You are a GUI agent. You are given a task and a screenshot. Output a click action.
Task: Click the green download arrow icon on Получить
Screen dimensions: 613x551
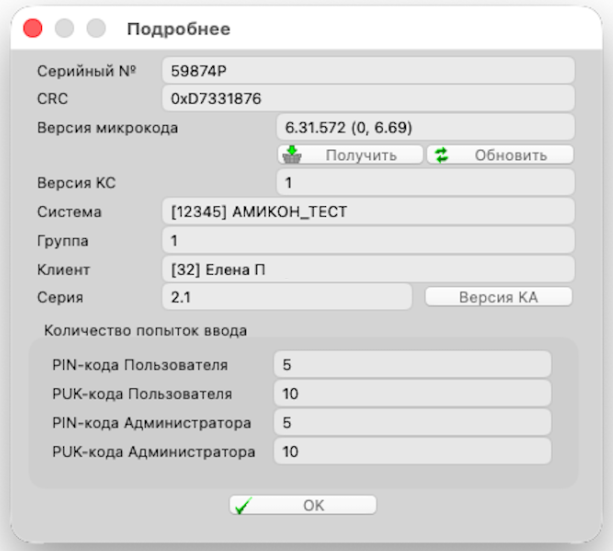[x=292, y=154]
